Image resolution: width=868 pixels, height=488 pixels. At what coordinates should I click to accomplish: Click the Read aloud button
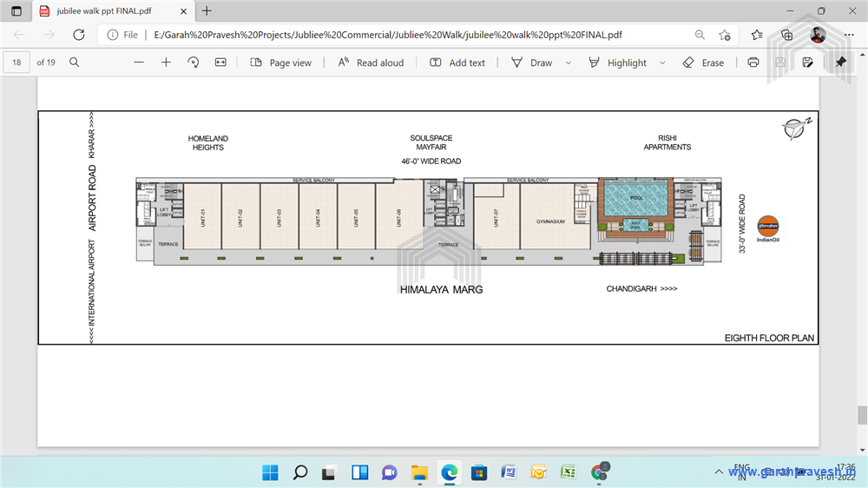pos(371,63)
